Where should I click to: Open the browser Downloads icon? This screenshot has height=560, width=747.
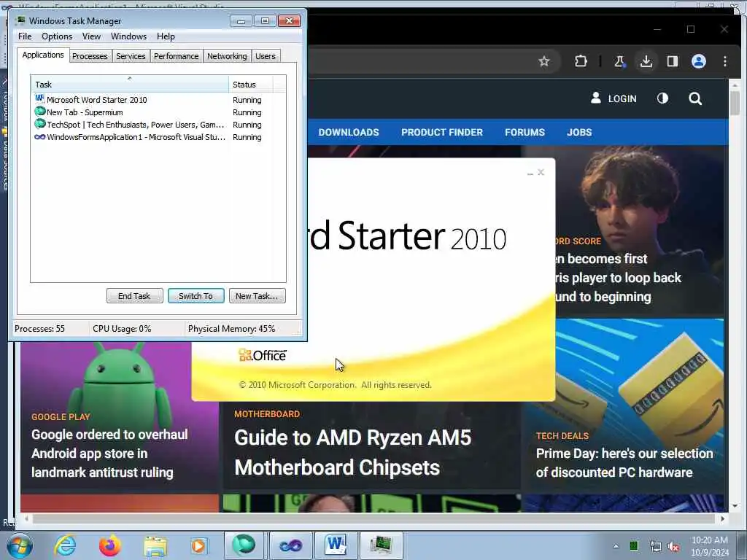(646, 61)
